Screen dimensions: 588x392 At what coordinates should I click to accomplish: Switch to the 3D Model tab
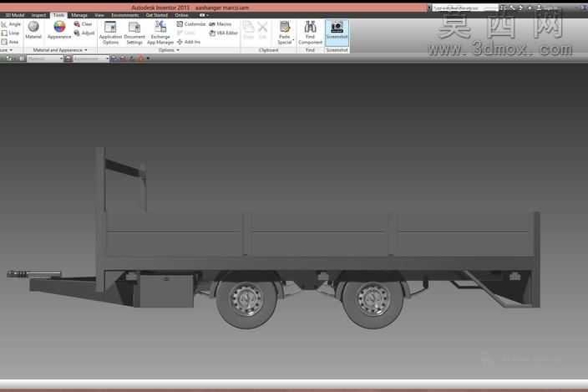click(x=15, y=15)
